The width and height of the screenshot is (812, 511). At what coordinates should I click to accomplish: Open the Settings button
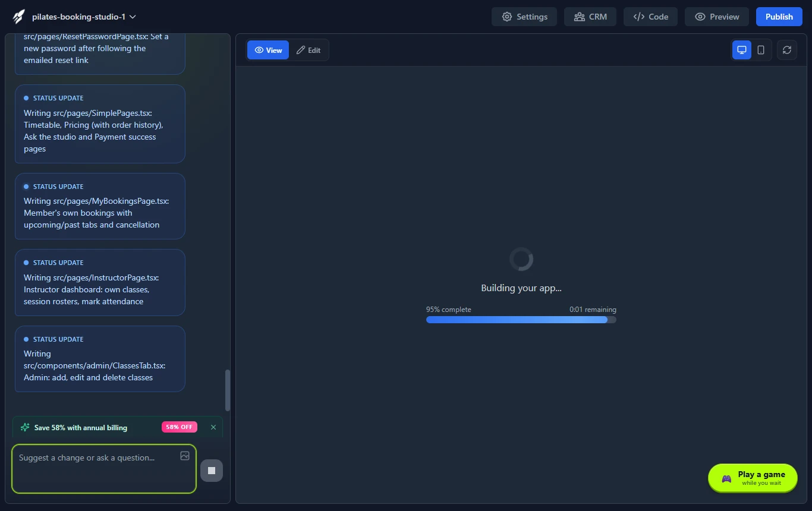(x=524, y=17)
